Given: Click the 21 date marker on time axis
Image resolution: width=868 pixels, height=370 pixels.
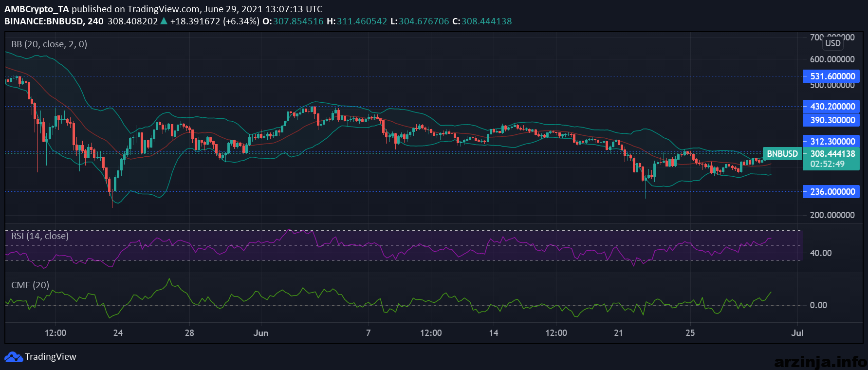Looking at the screenshot, I should pos(618,333).
